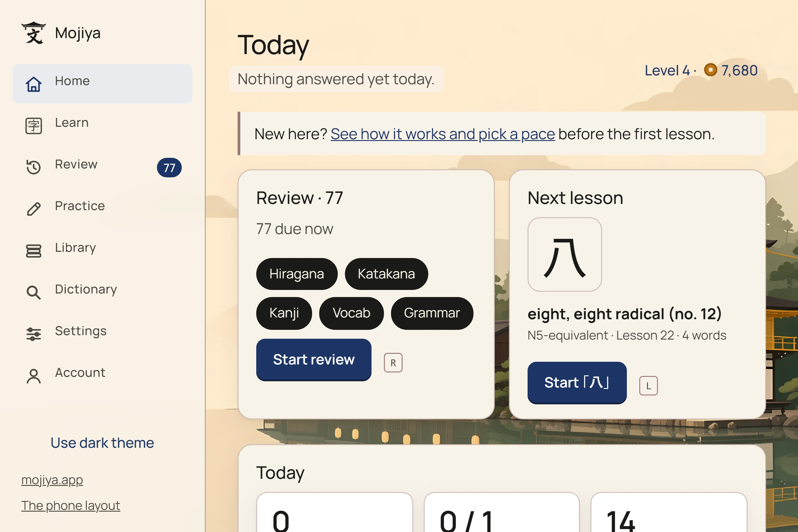
Task: Go to the Learn section
Action: [103, 126]
